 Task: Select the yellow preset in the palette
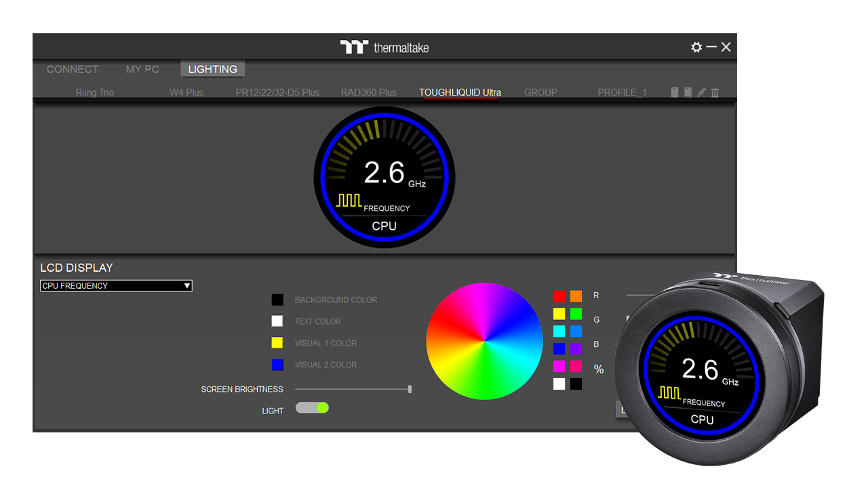coord(559,313)
